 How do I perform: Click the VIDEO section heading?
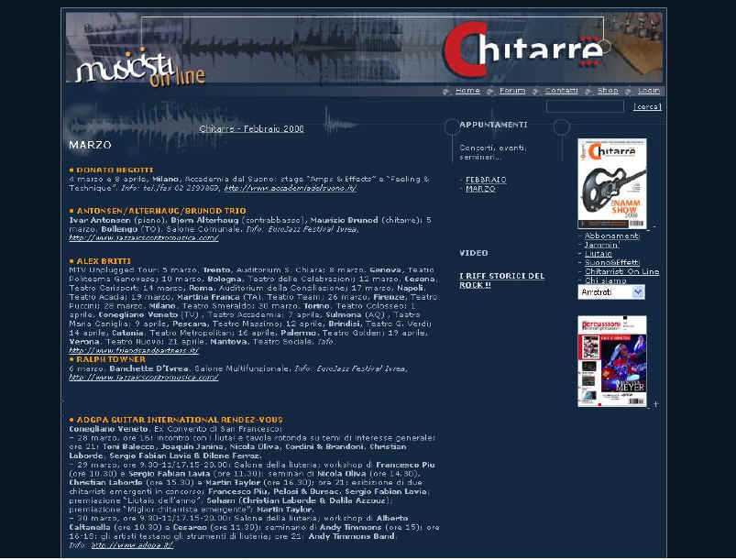pos(474,253)
